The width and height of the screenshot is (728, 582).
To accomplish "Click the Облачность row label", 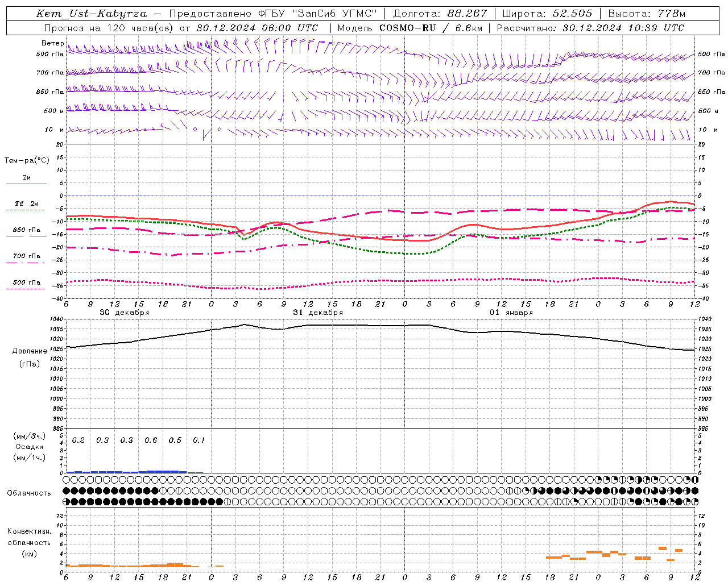I will (x=29, y=493).
